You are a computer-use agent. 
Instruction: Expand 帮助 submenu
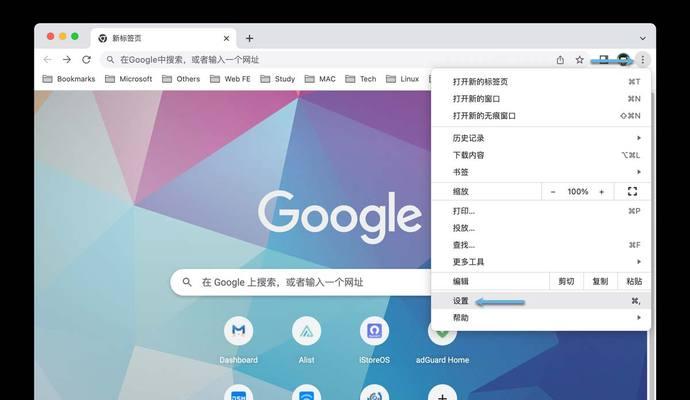[541, 318]
